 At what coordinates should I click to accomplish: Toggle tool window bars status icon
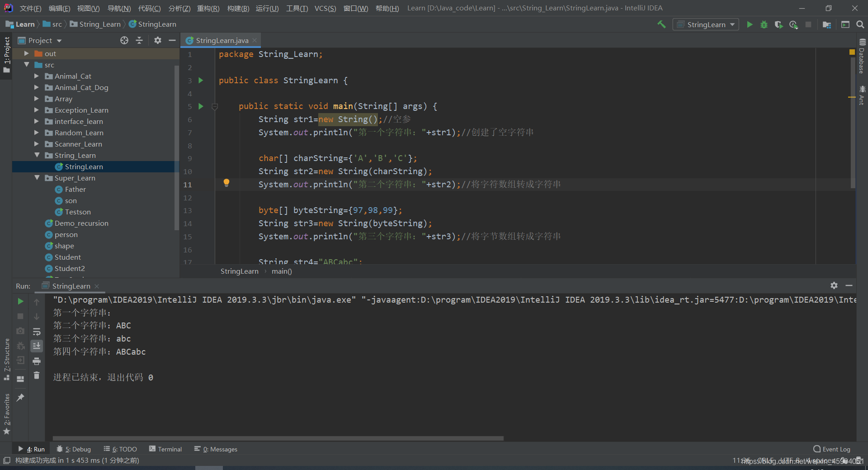[7, 461]
